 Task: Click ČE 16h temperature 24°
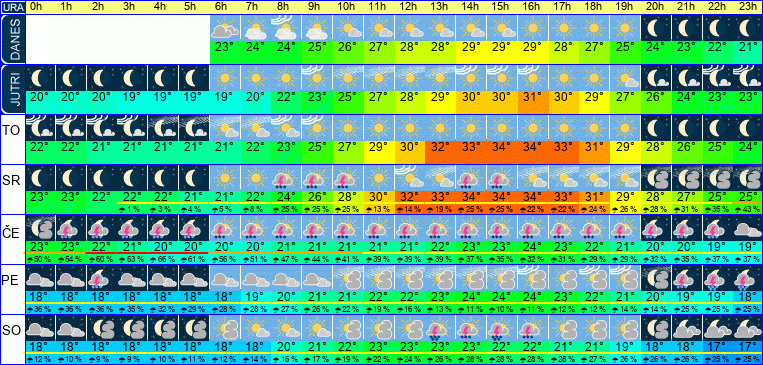[x=533, y=246]
